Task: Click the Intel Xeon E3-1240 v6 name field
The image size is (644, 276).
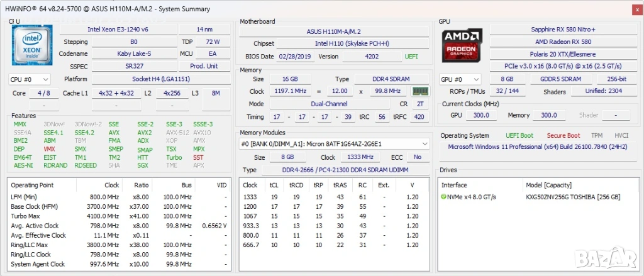Action: click(117, 30)
